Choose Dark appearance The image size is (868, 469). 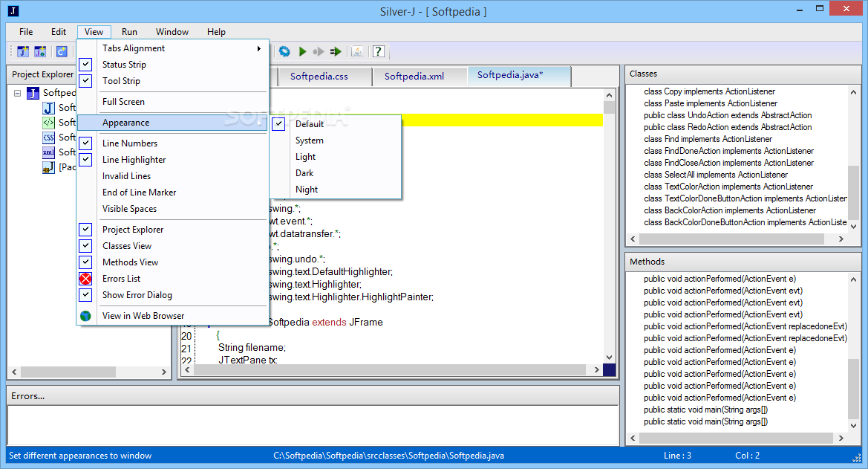(336, 173)
